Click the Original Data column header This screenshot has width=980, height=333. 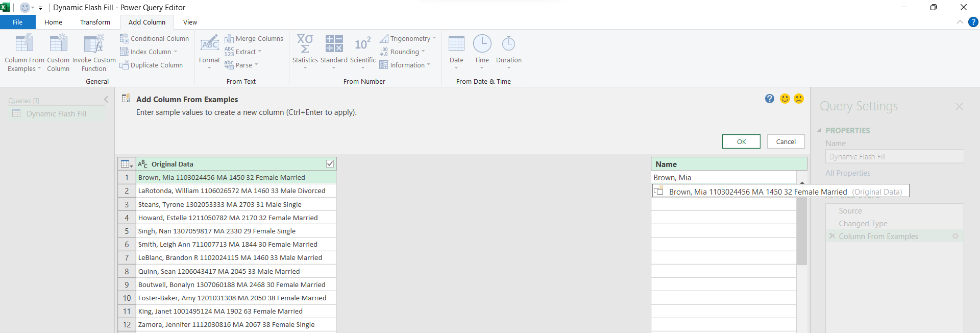pyautogui.click(x=236, y=164)
